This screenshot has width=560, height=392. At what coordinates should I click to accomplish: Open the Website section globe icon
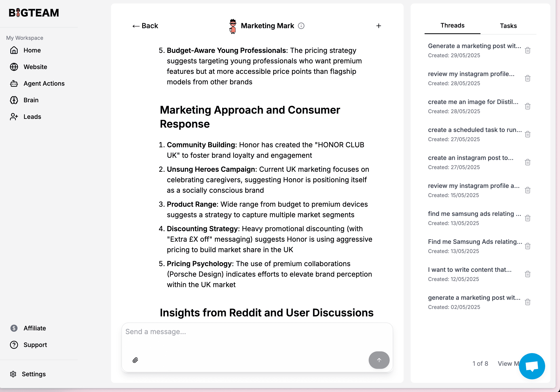click(14, 67)
